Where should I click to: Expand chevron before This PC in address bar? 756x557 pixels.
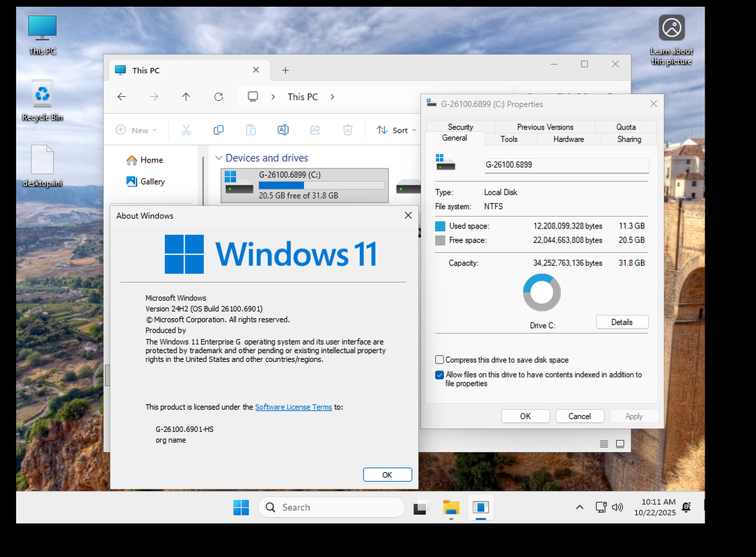coord(273,97)
